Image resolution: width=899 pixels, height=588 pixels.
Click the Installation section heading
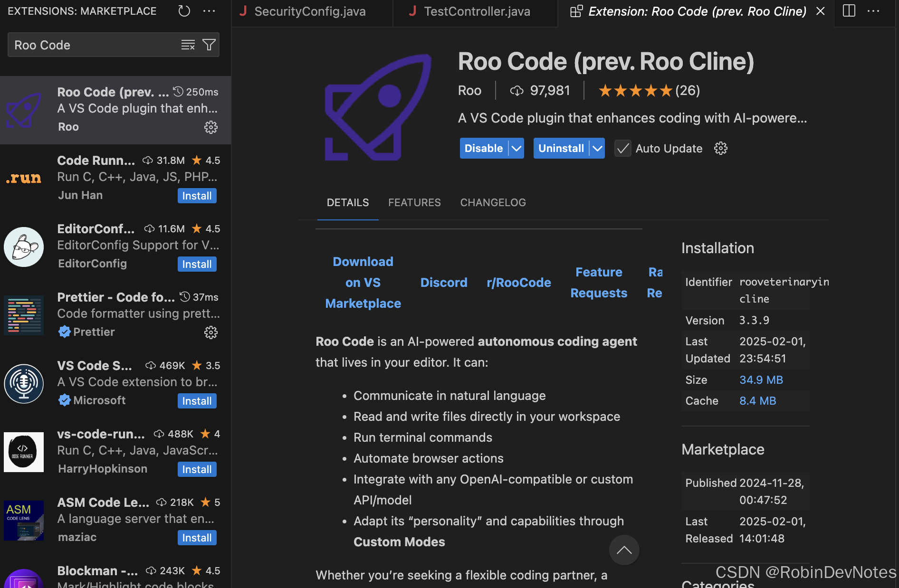point(717,248)
